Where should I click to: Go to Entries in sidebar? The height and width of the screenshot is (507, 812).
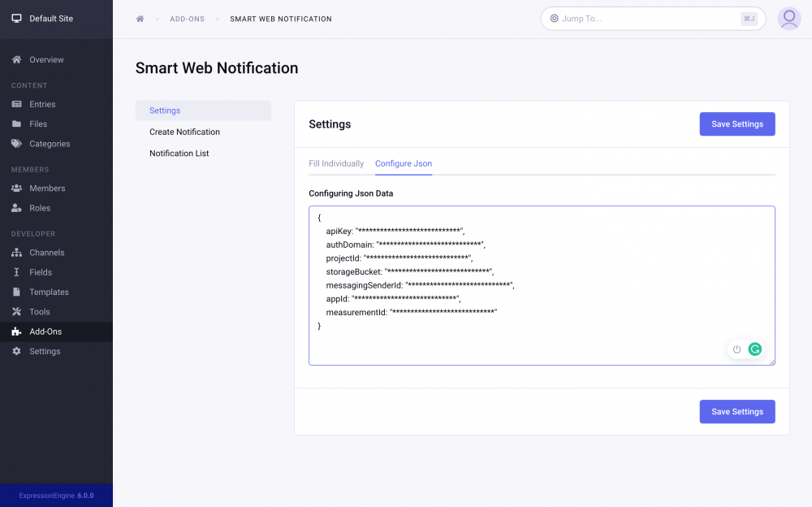pyautogui.click(x=42, y=104)
